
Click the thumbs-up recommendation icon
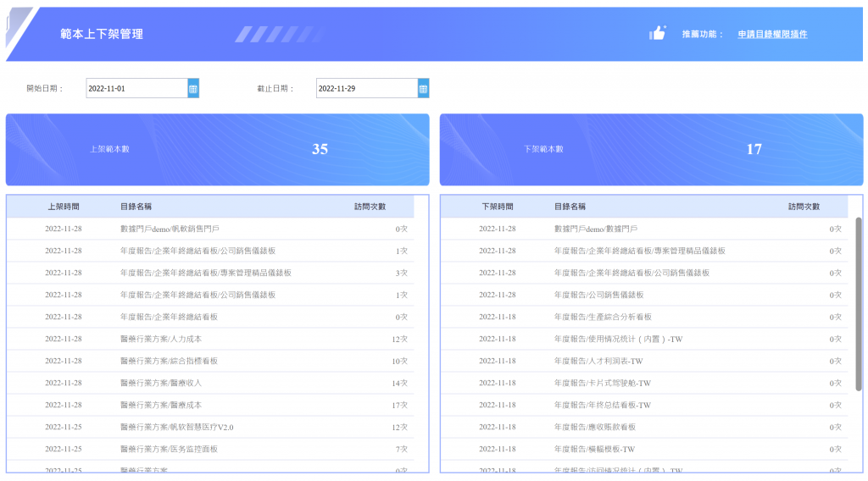(x=657, y=33)
